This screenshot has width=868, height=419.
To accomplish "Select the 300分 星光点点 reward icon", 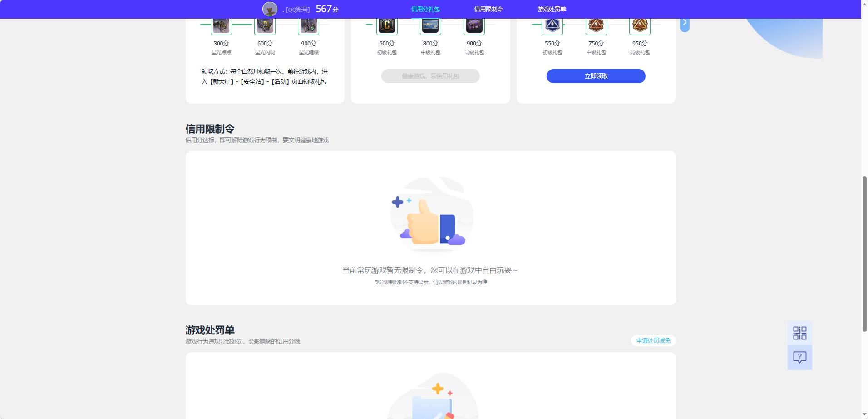I will click(221, 25).
